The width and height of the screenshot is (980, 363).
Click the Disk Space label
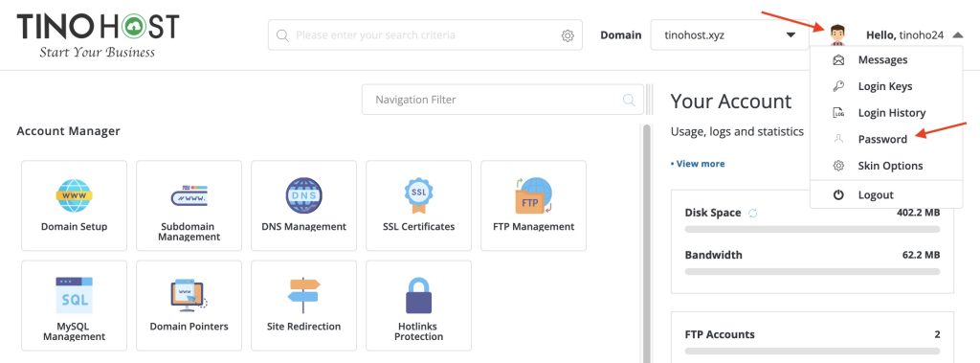tap(713, 213)
